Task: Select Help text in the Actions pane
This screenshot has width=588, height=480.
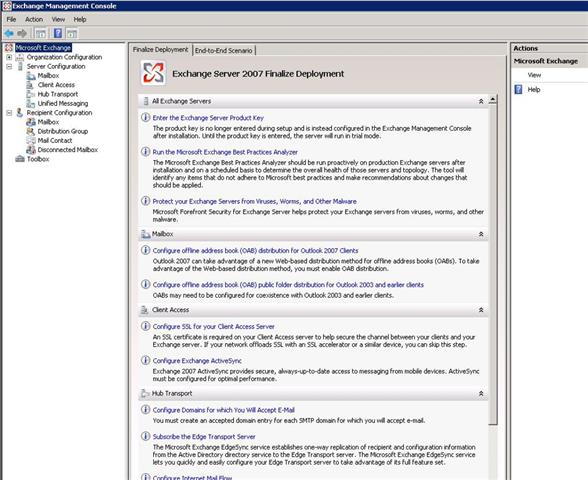Action: 534,89
